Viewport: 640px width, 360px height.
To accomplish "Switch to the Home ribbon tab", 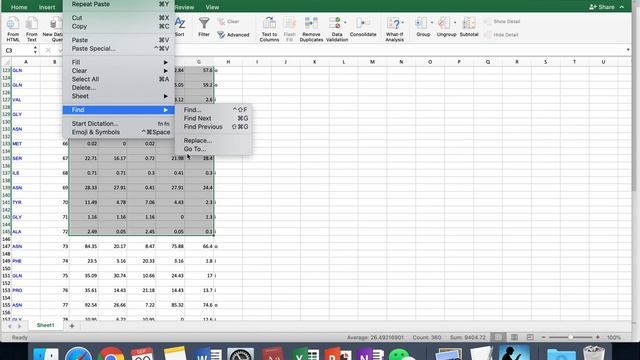I will [x=19, y=7].
